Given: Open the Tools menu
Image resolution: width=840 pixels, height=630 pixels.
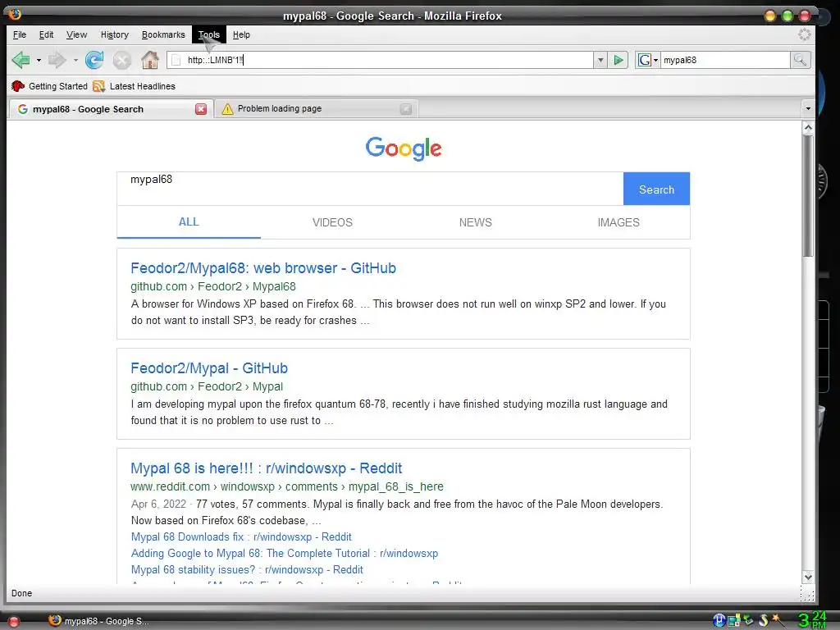Looking at the screenshot, I should tap(209, 34).
